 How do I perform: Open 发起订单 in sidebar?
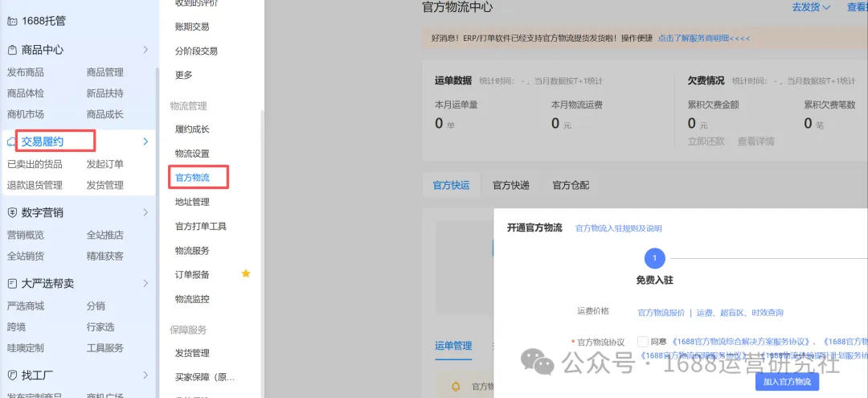tap(105, 164)
